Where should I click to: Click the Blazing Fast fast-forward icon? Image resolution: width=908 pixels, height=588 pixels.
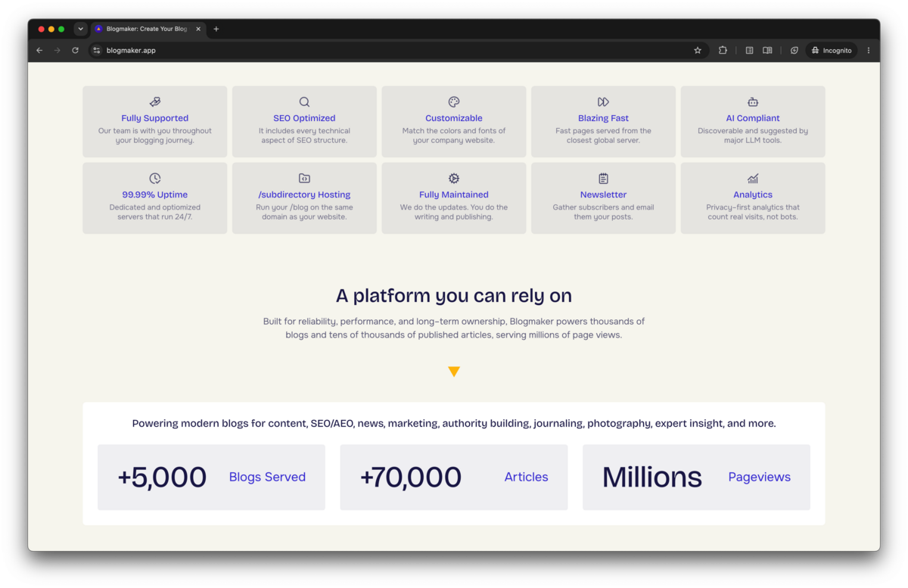(603, 101)
